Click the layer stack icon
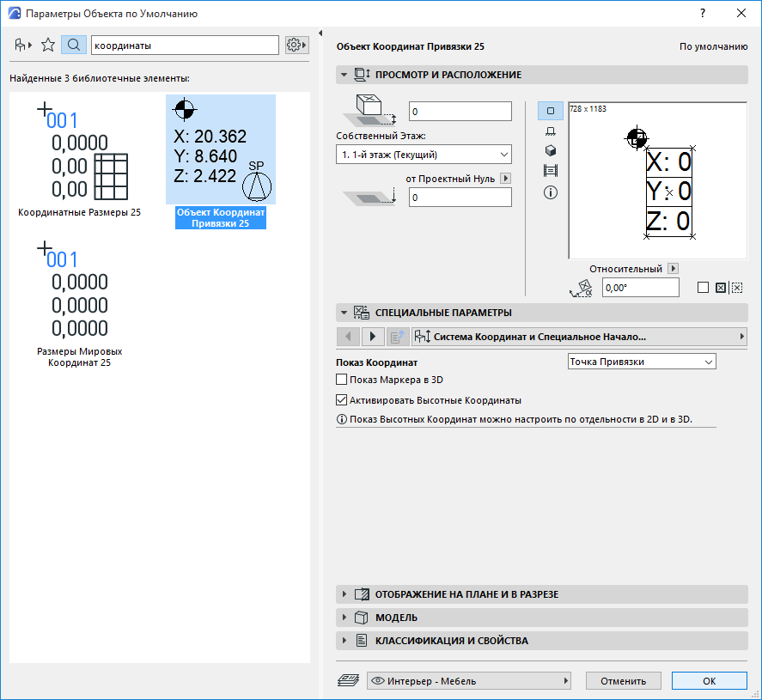Viewport: 762px width, 700px height. pyautogui.click(x=349, y=680)
